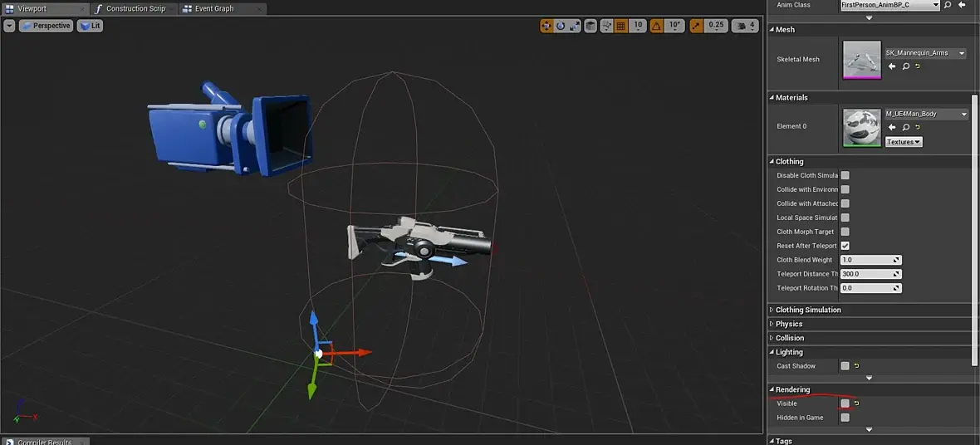Expand the Collision section

point(772,338)
